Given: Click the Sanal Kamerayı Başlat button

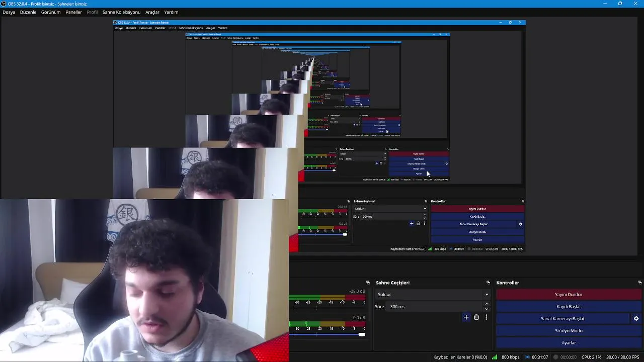Looking at the screenshot, I should coord(562,318).
